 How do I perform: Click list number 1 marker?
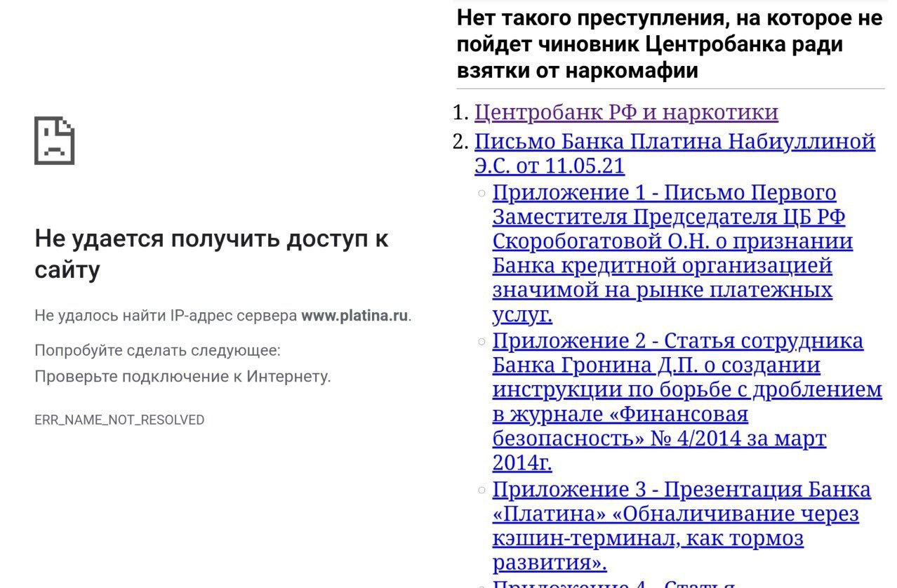[x=460, y=112]
